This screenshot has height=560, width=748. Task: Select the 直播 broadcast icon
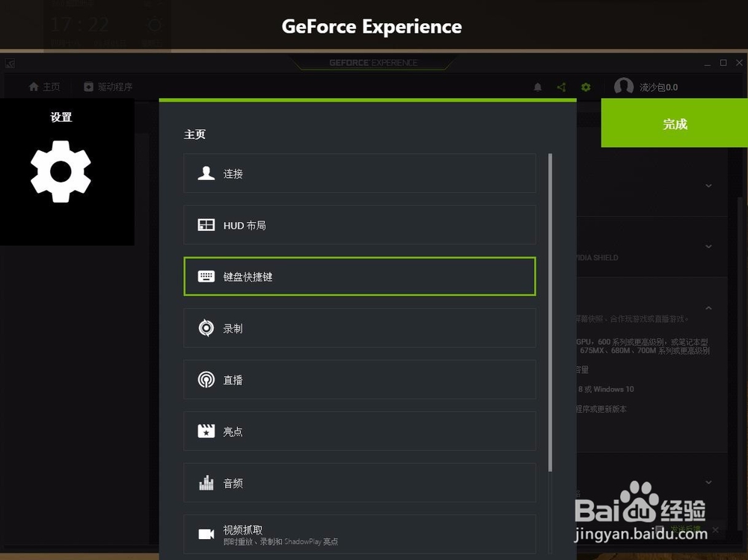[x=206, y=379]
